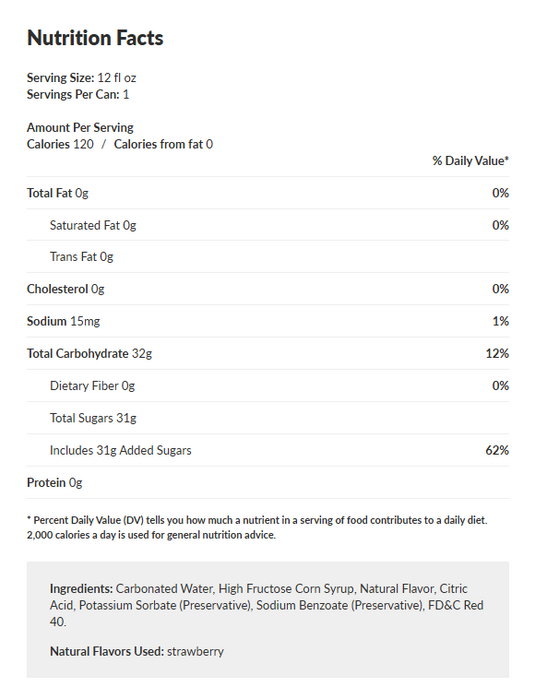Select the Cholesterol 0g row
Image resolution: width=535 pixels, height=699 pixels.
[268, 289]
